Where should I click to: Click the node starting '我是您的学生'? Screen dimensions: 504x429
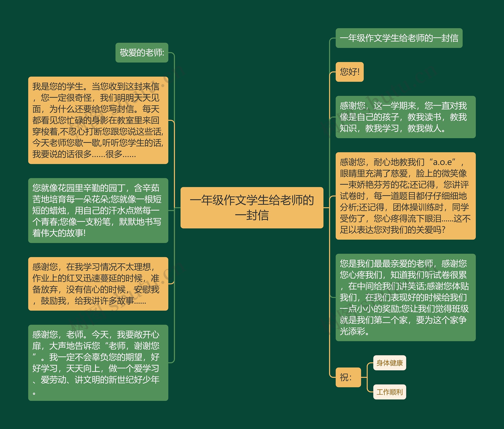tap(98, 120)
